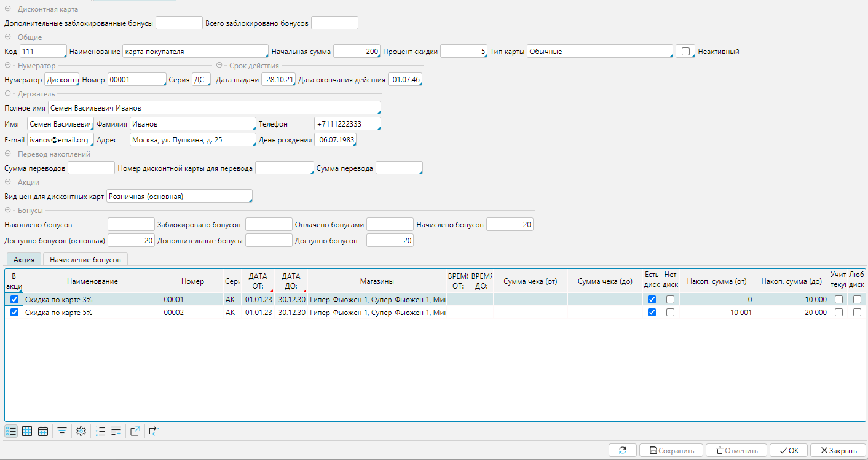This screenshot has height=460, width=868.
Task: Click the calendar view icon
Action: click(43, 431)
